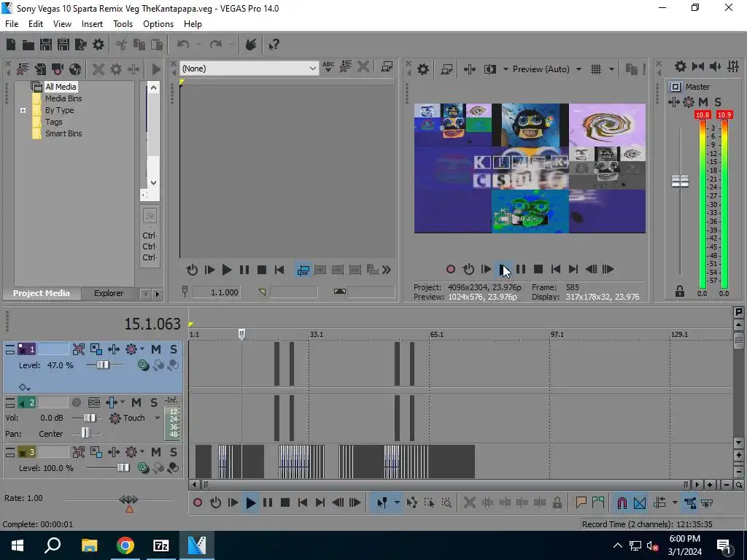The height and width of the screenshot is (560, 747).
Task: Toggle split screen view icon in preview
Action: [x=489, y=69]
